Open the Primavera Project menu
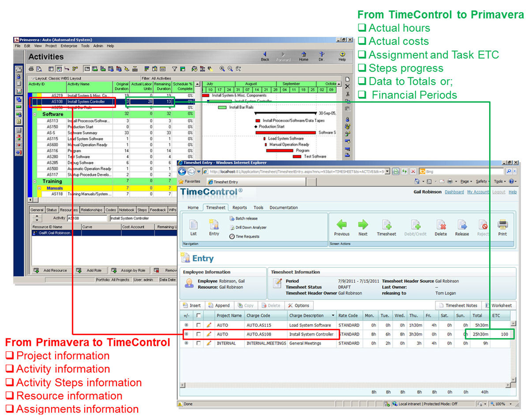This screenshot has height=418, width=532. [x=51, y=46]
